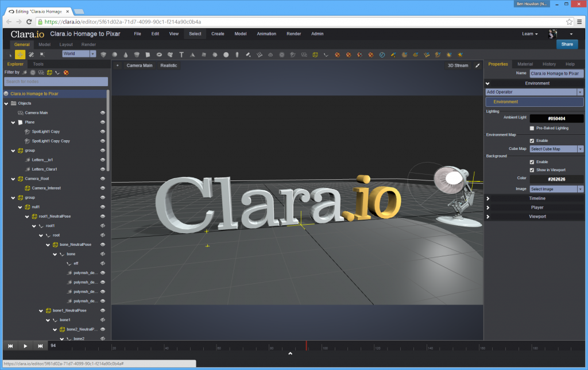Click the capsule primitive toolbar icon
The width and height of the screenshot is (588, 370).
pyautogui.click(x=237, y=55)
